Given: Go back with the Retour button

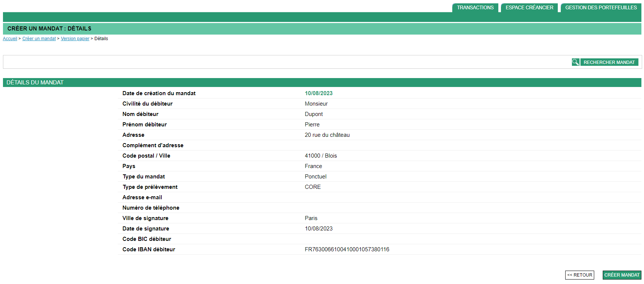Looking at the screenshot, I should [579, 275].
